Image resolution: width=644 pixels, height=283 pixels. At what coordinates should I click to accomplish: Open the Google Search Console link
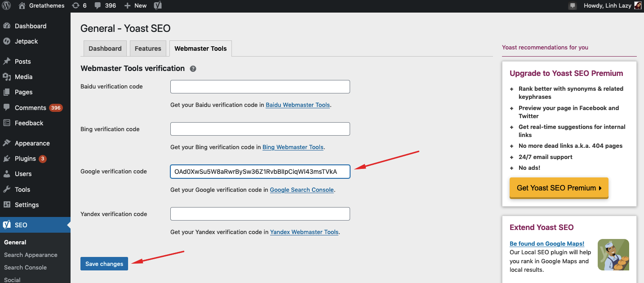coord(302,190)
